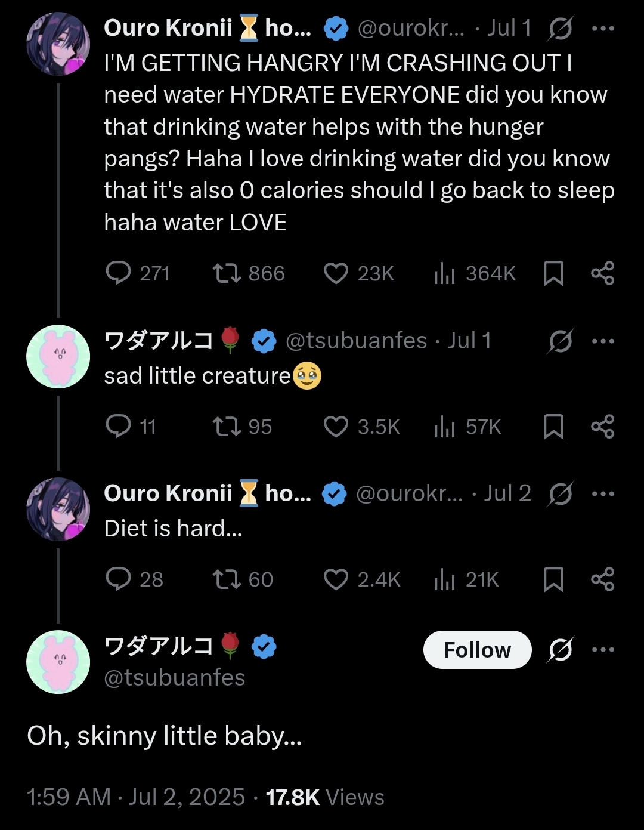
Task: Repost the "sad little creature" tweet
Action: click(227, 427)
